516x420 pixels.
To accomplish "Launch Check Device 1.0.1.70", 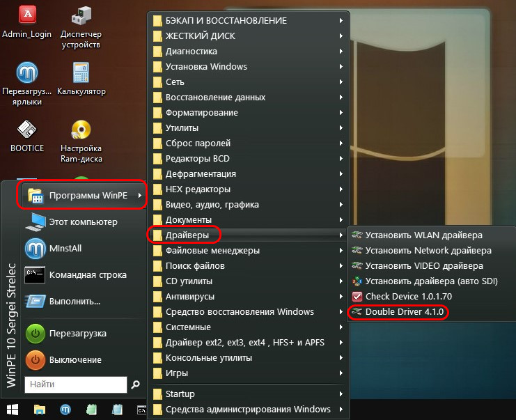I will (432, 297).
